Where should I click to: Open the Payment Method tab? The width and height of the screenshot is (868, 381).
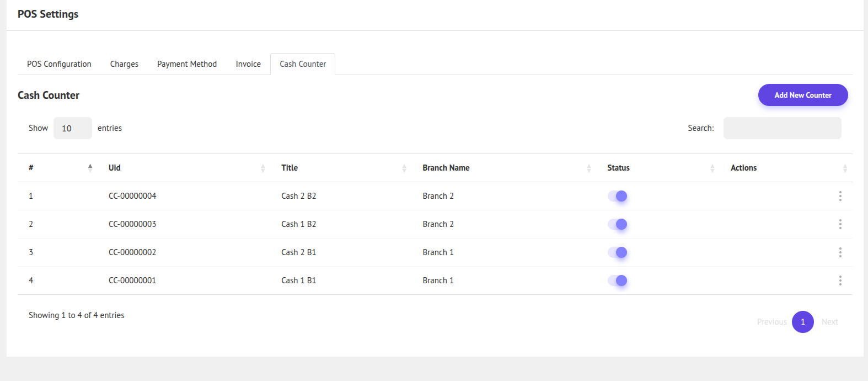(187, 64)
